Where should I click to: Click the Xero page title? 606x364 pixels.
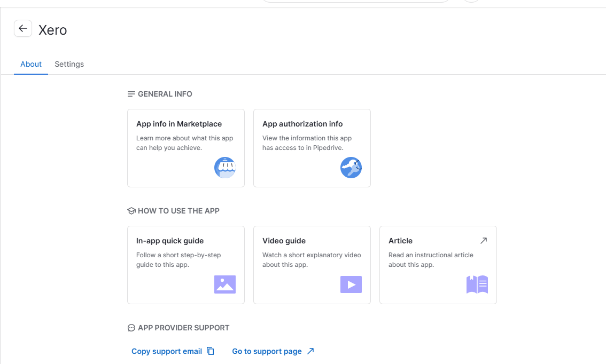(52, 30)
